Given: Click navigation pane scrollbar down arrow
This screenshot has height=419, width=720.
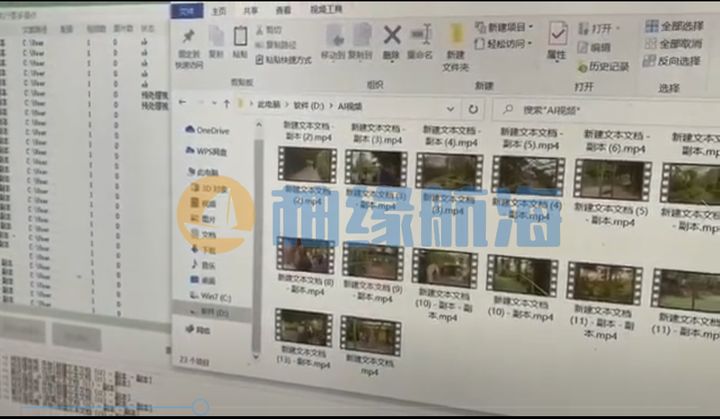Looking at the screenshot, I should tap(256, 356).
